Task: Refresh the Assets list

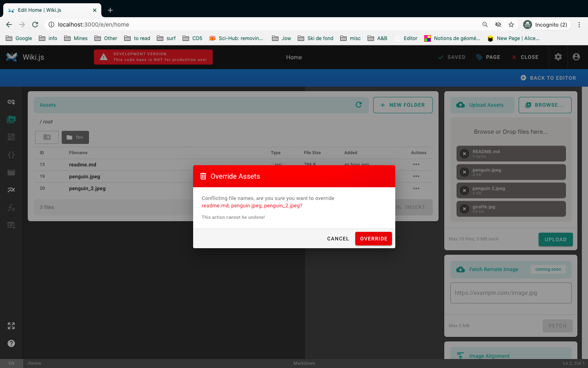Action: coord(359,105)
